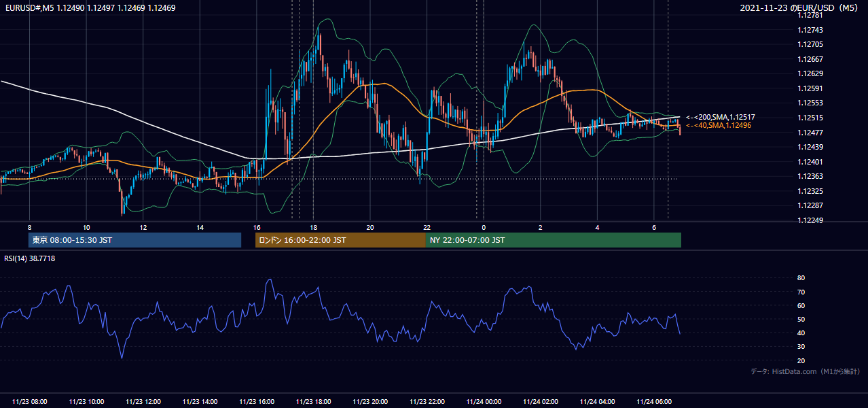Click the RSI(14) 38.7718 indicator label

point(29,258)
